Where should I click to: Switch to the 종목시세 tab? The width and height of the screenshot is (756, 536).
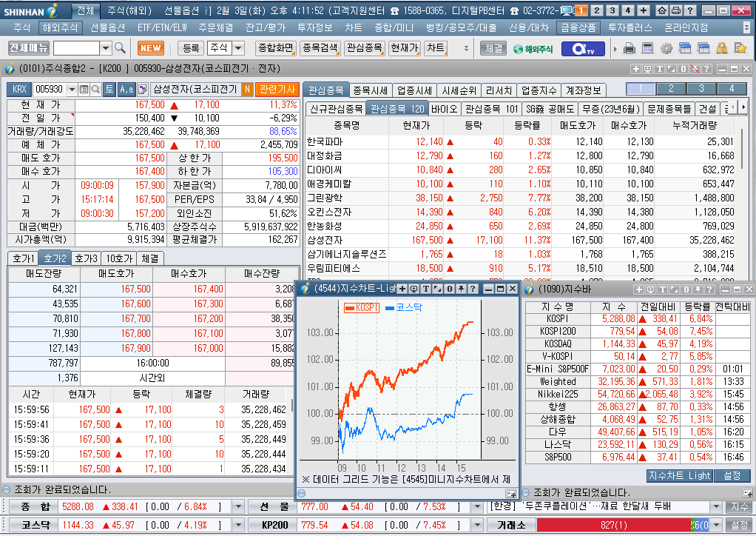coord(371,90)
